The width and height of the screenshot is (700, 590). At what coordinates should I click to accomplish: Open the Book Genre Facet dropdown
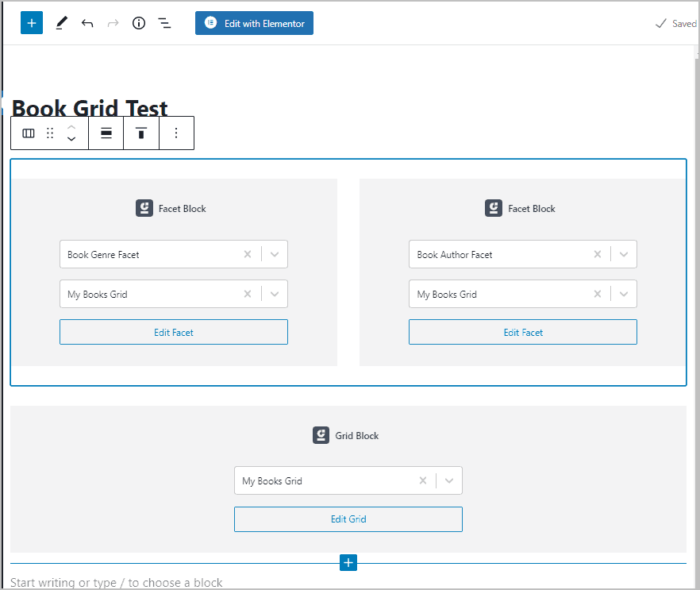click(274, 253)
